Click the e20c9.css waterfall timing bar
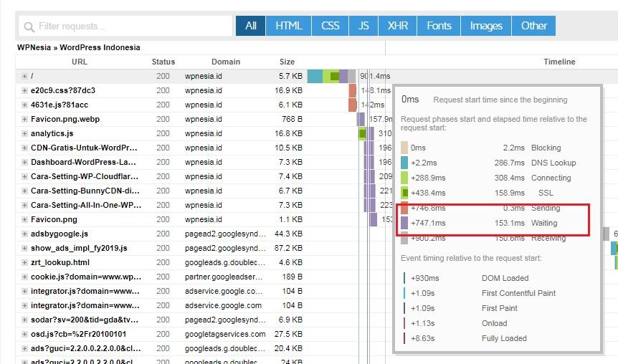Image resolution: width=618 pixels, height=364 pixels. (x=352, y=90)
